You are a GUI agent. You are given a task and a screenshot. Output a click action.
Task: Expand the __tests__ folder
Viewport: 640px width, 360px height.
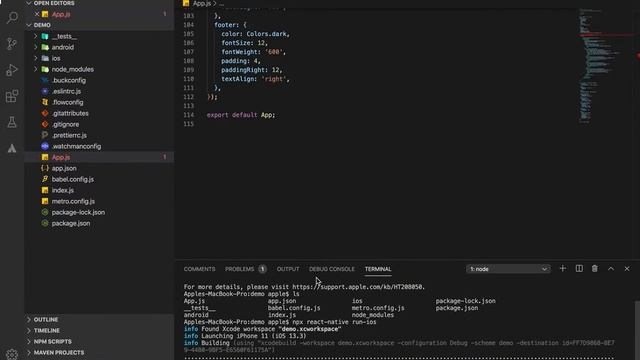tap(36, 36)
